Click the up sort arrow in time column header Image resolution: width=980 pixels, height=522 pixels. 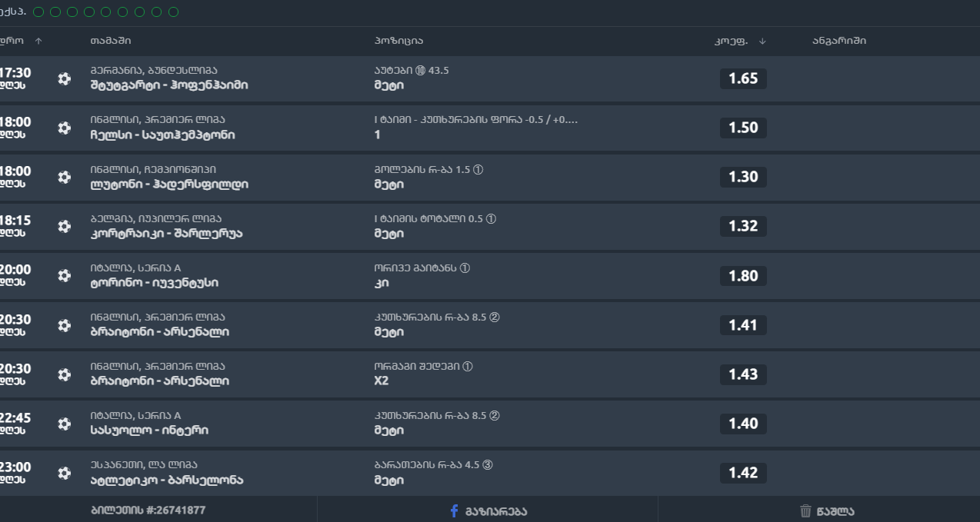tap(38, 41)
